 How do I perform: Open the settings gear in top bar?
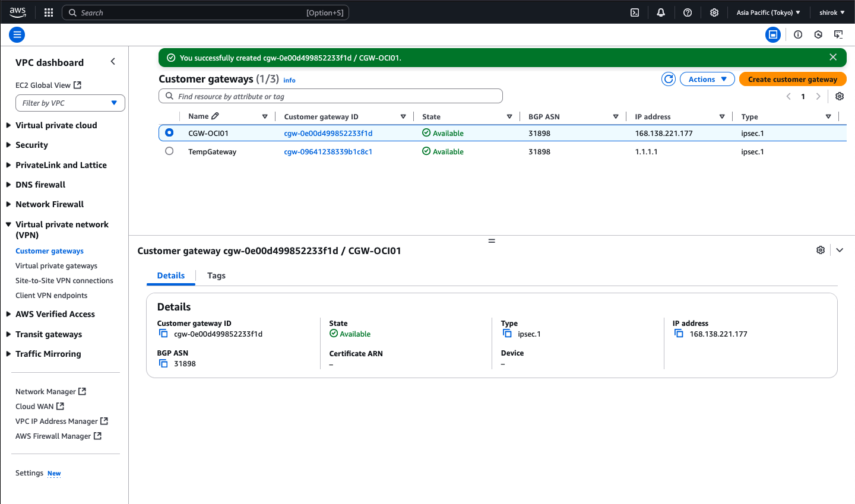point(714,12)
